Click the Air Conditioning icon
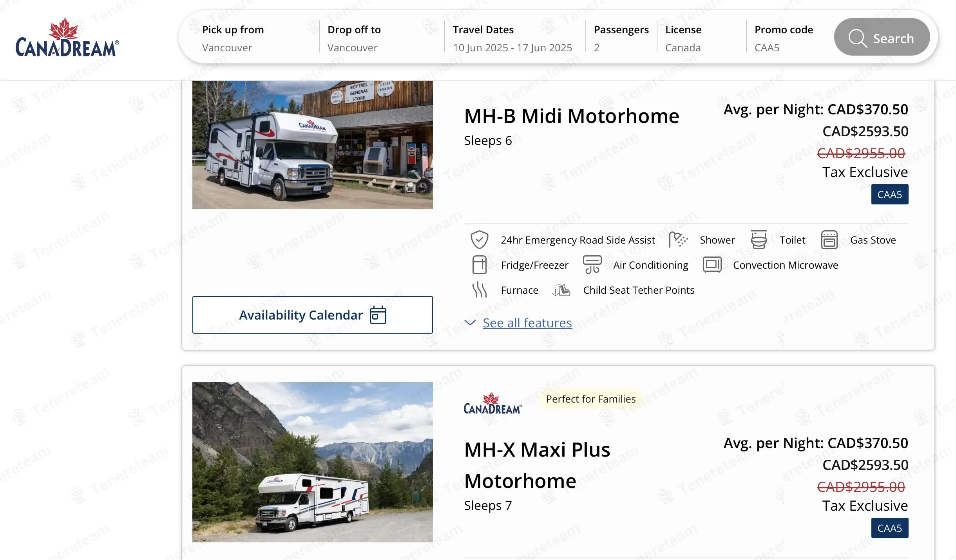956x560 pixels. tap(592, 265)
